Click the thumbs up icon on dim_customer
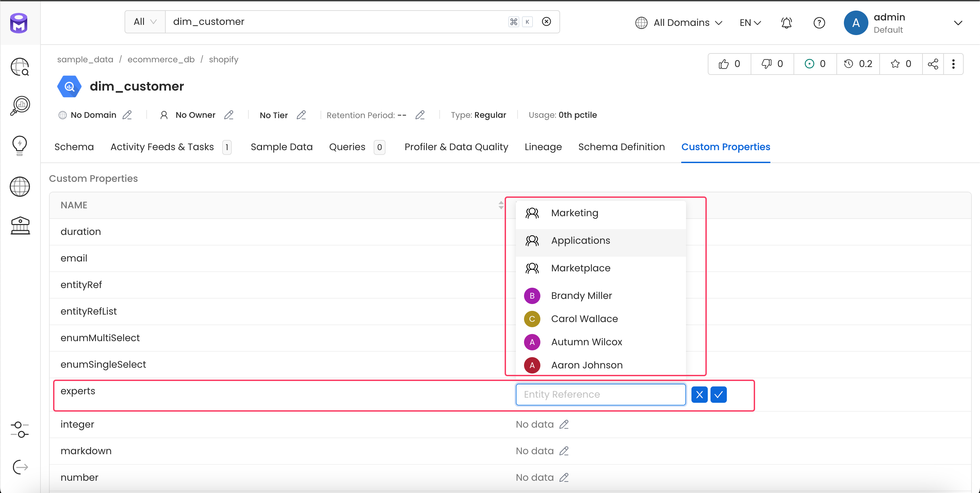This screenshot has width=980, height=493. (x=724, y=63)
